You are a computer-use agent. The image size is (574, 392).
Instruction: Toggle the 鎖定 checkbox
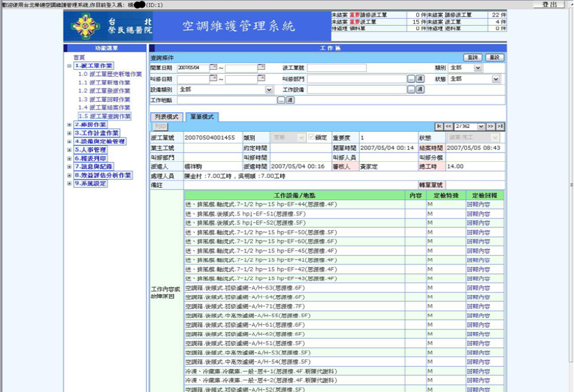tap(311, 137)
